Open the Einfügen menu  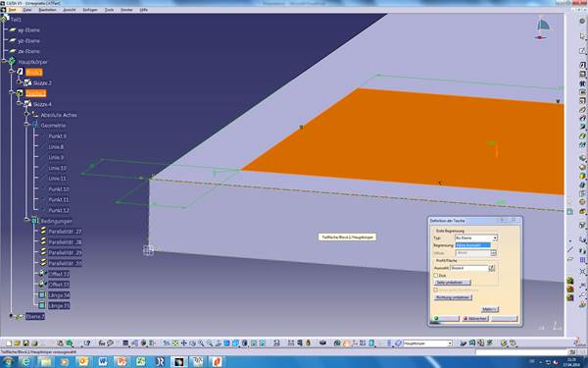[x=90, y=10]
